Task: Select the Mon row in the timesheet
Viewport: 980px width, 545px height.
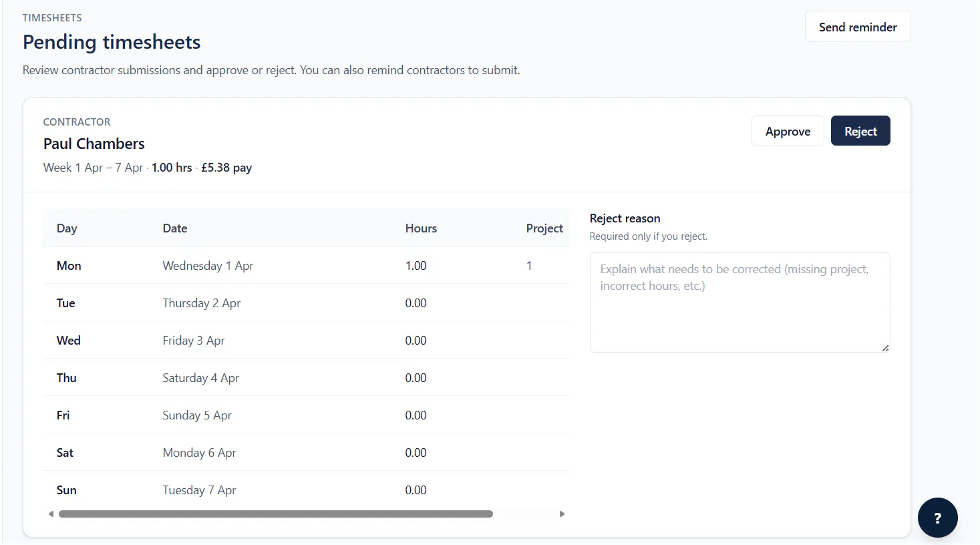Action: click(306, 265)
